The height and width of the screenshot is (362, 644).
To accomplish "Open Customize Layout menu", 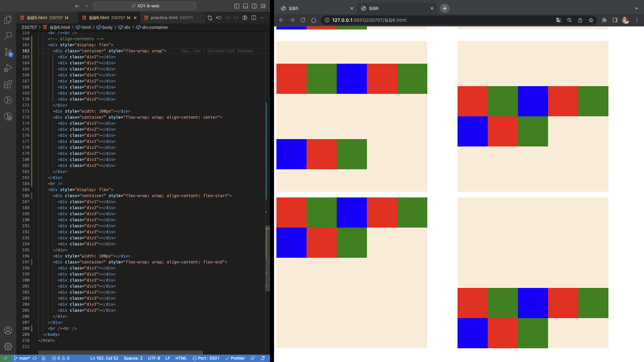I will [263, 6].
